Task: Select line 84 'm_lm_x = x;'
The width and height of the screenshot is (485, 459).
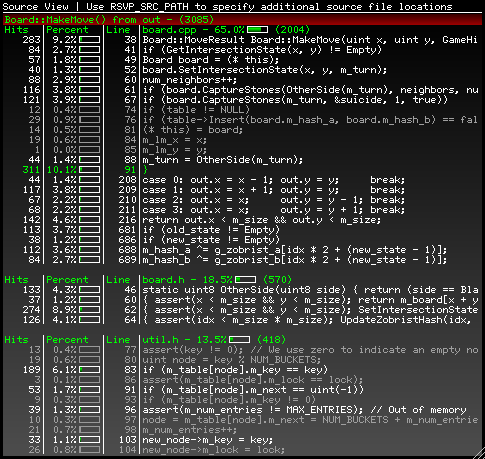Action: (175, 140)
